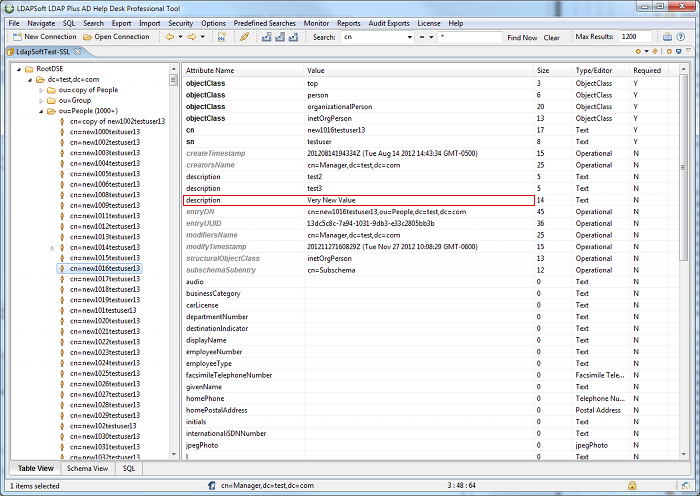Viewport: 700px width, 496px height.
Task: Click the attribute table vertical scrollbar
Action: [x=683, y=167]
